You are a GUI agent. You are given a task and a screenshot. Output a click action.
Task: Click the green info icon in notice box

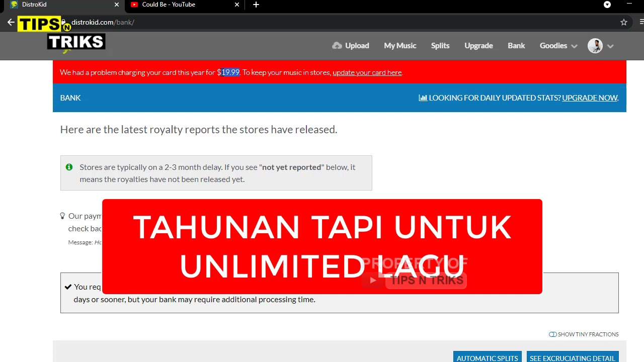point(69,167)
